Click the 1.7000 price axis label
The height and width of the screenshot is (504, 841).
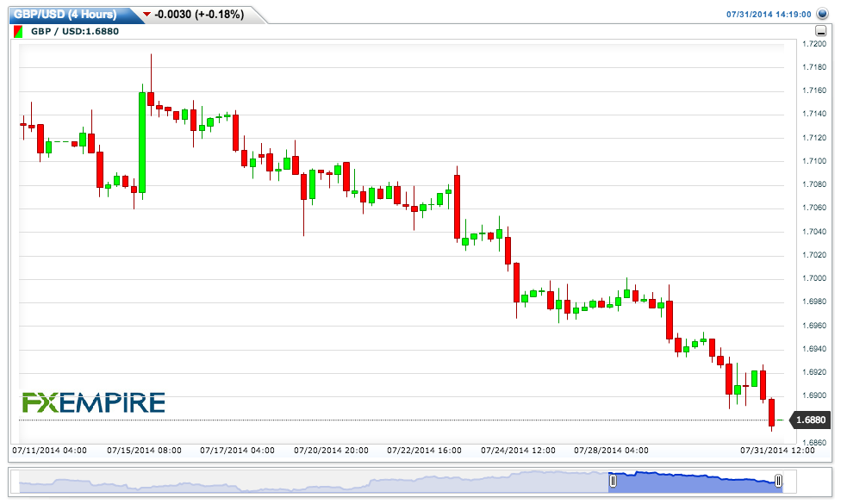(814, 278)
